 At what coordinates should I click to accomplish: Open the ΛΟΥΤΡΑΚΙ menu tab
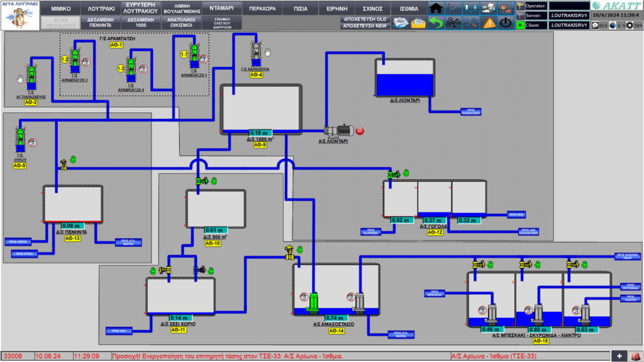point(101,9)
